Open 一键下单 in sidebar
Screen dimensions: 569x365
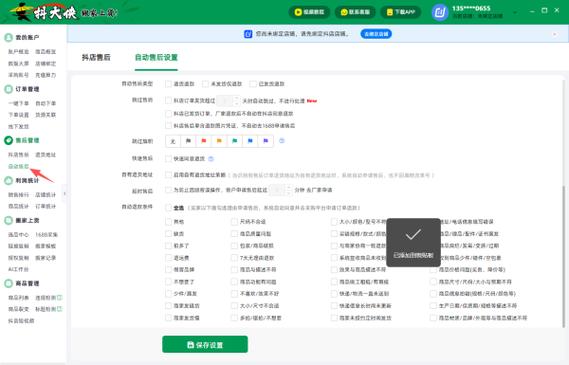point(19,103)
